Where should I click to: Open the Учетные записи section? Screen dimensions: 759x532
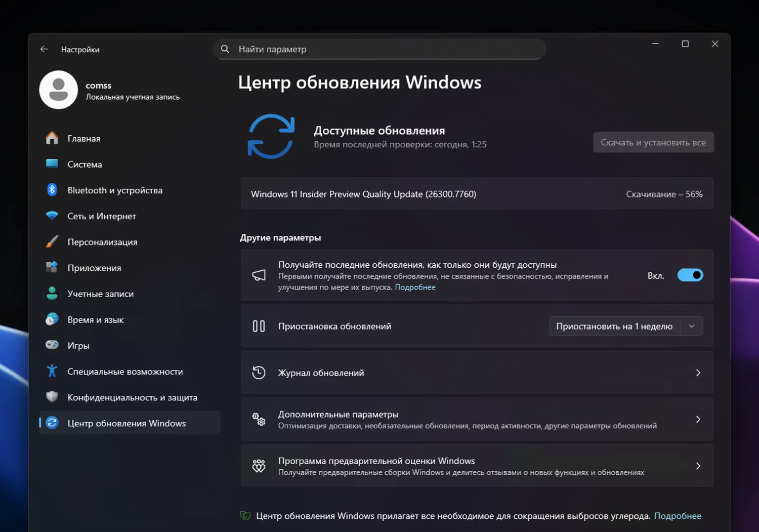point(100,293)
